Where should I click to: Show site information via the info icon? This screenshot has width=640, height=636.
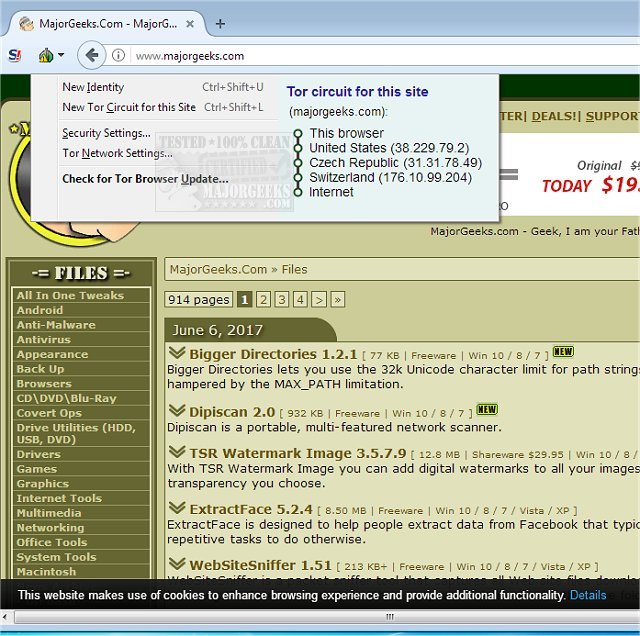pos(118,55)
